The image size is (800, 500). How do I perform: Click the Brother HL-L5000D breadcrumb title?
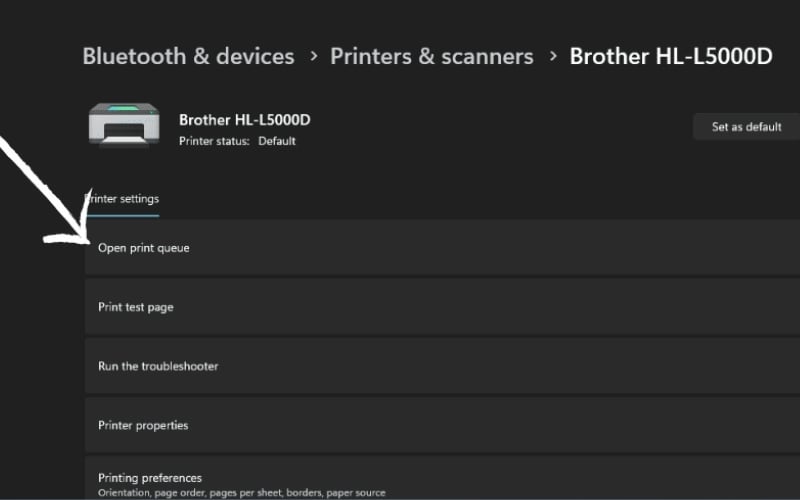pyautogui.click(x=671, y=56)
